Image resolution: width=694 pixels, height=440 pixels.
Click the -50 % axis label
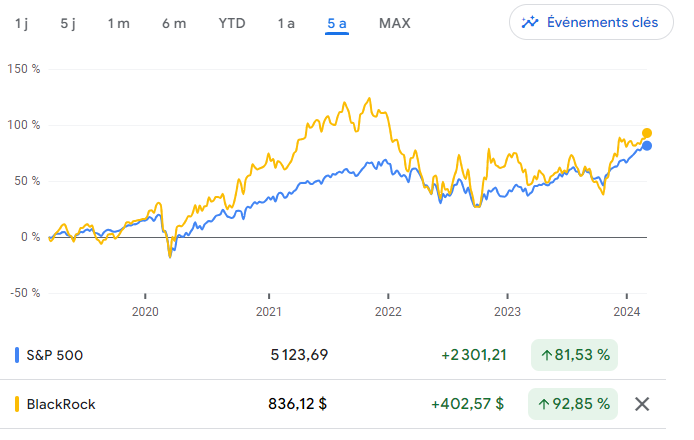[x=25, y=293]
